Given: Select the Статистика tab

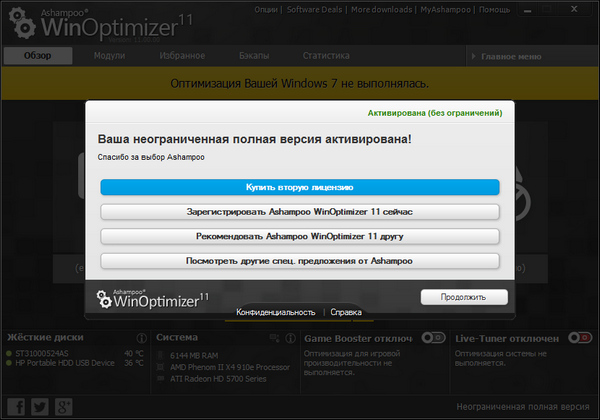Looking at the screenshot, I should pyautogui.click(x=326, y=57).
